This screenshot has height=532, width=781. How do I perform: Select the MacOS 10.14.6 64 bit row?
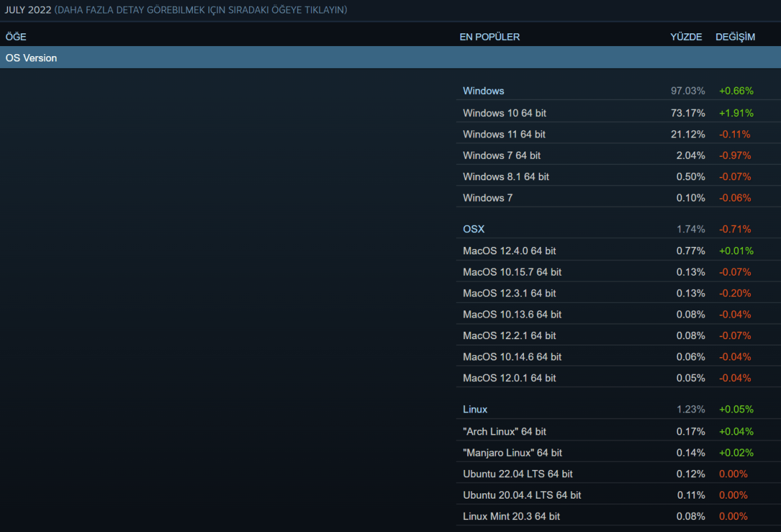point(618,357)
